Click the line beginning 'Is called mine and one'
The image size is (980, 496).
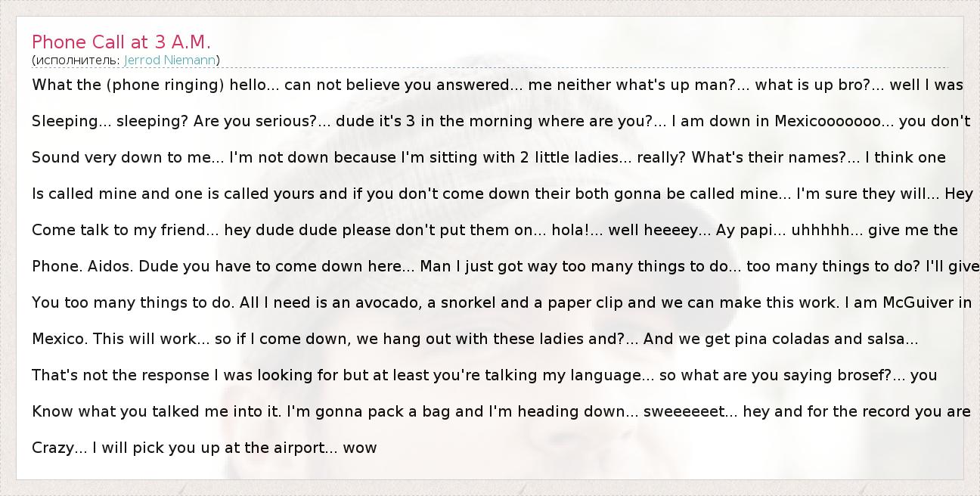[x=502, y=194]
